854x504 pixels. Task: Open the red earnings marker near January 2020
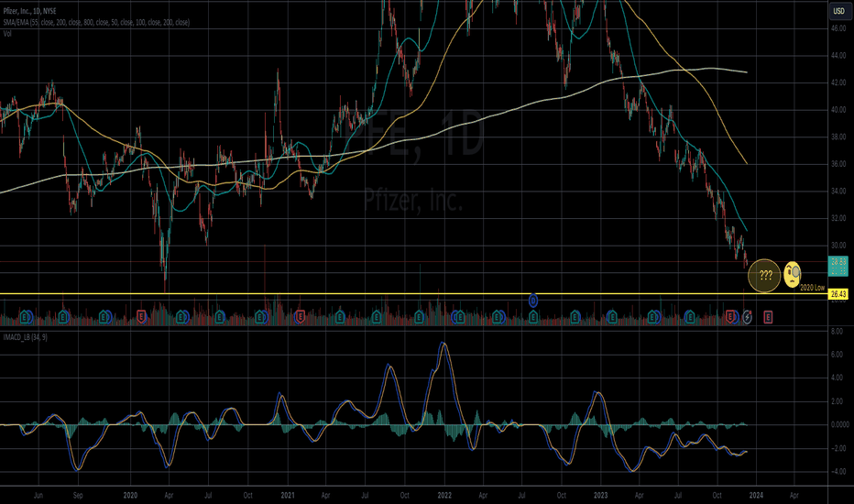coord(142,316)
